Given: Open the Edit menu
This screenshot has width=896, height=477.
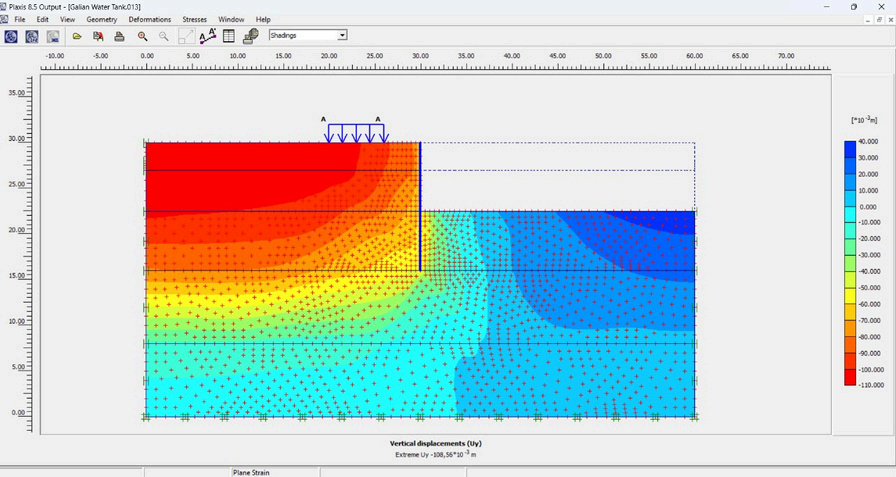Looking at the screenshot, I should pos(42,19).
